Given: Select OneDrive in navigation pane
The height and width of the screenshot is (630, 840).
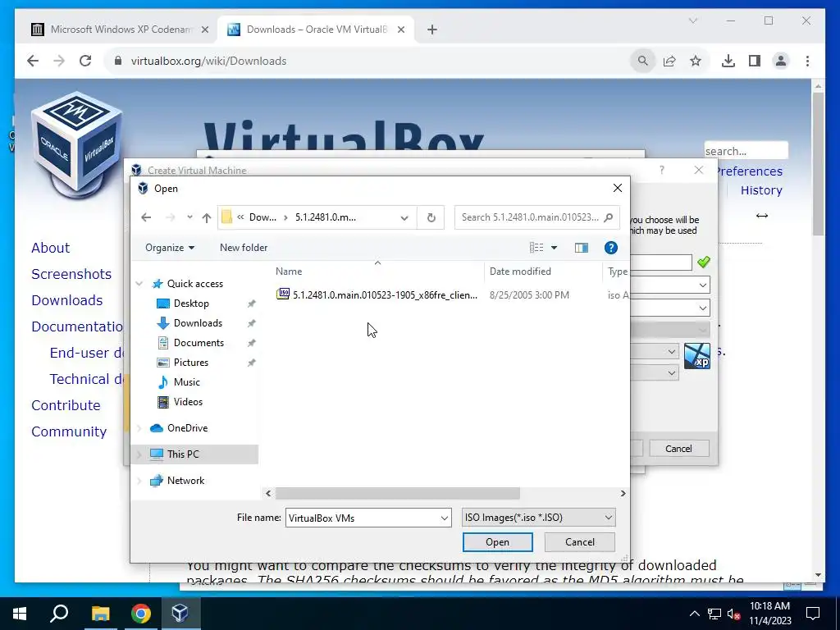Looking at the screenshot, I should (187, 428).
